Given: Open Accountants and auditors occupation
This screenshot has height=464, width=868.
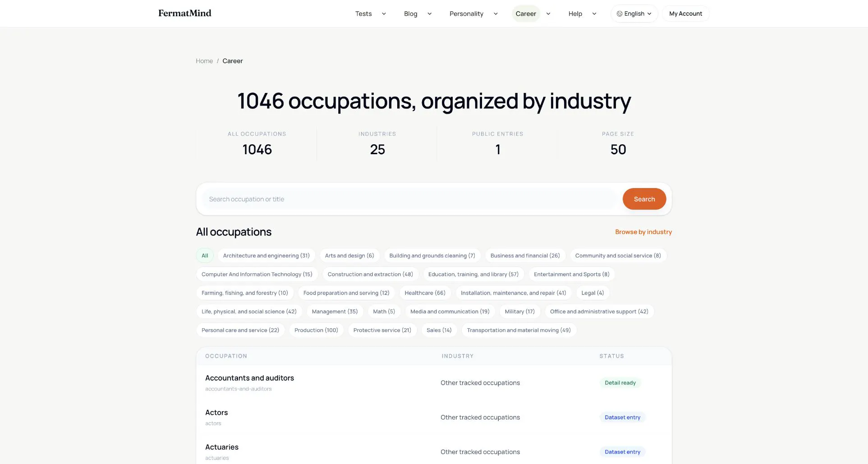Looking at the screenshot, I should click(249, 378).
